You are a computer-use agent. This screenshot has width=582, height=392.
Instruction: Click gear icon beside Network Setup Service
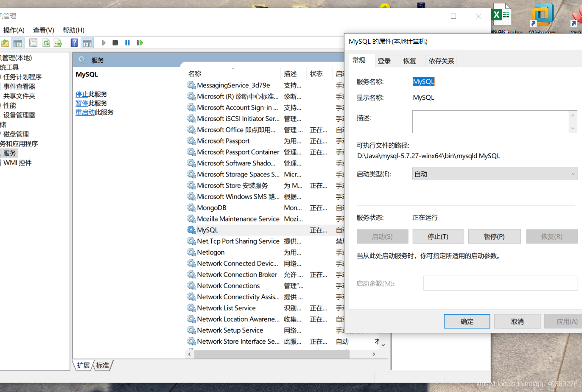[x=191, y=330]
